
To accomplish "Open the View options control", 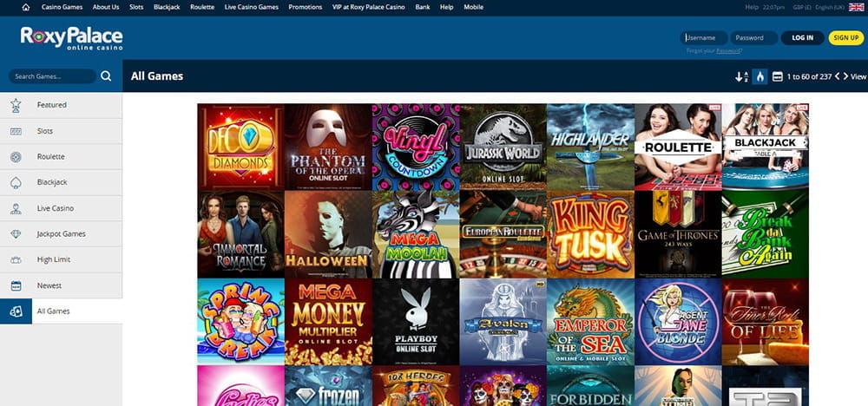I will (x=858, y=76).
